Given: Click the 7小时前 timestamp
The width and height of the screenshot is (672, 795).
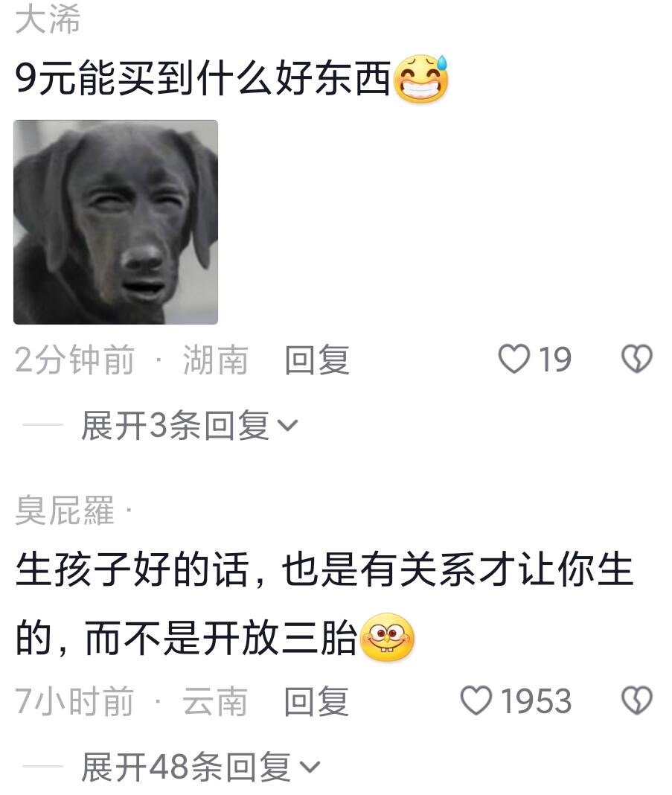Looking at the screenshot, I should (74, 701).
